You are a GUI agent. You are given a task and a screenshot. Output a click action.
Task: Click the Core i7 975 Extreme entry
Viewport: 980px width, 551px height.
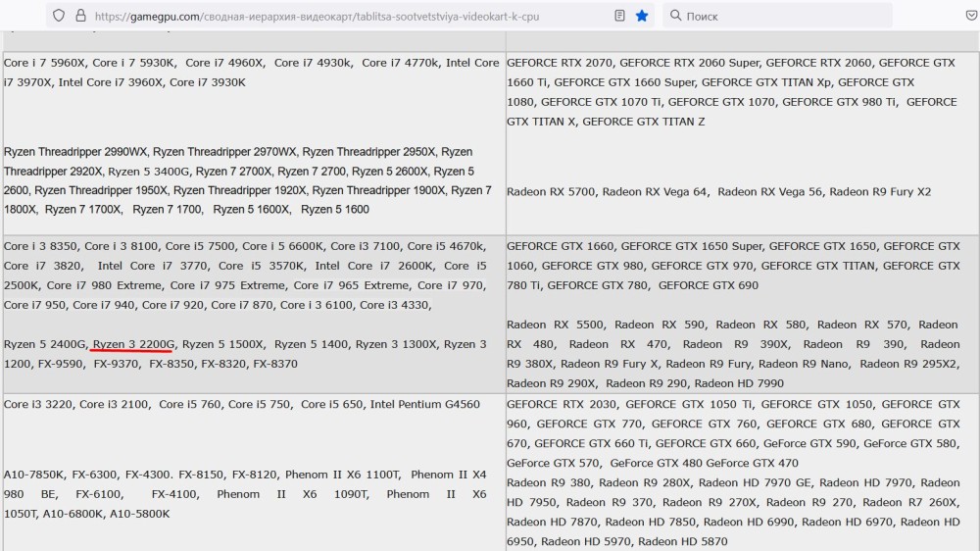tap(227, 285)
